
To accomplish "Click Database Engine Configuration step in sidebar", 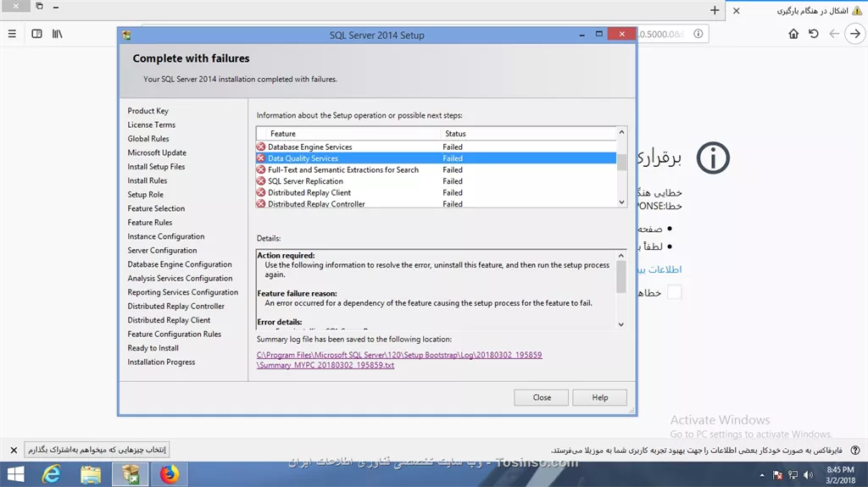I will coord(180,264).
